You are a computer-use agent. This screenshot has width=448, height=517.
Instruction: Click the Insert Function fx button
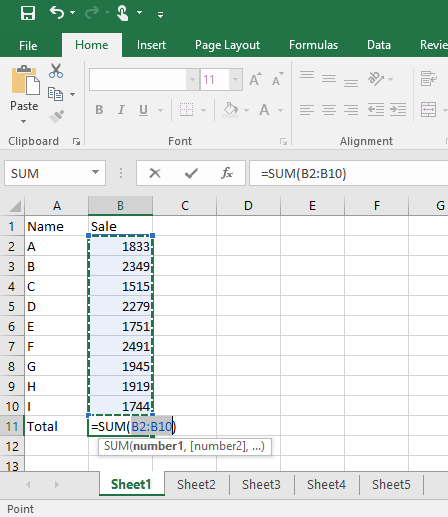(227, 173)
